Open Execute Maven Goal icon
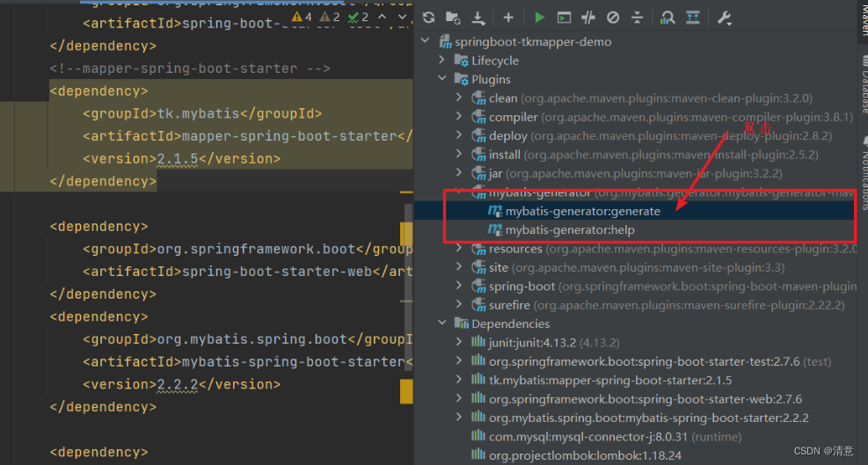The image size is (868, 465). tap(564, 18)
